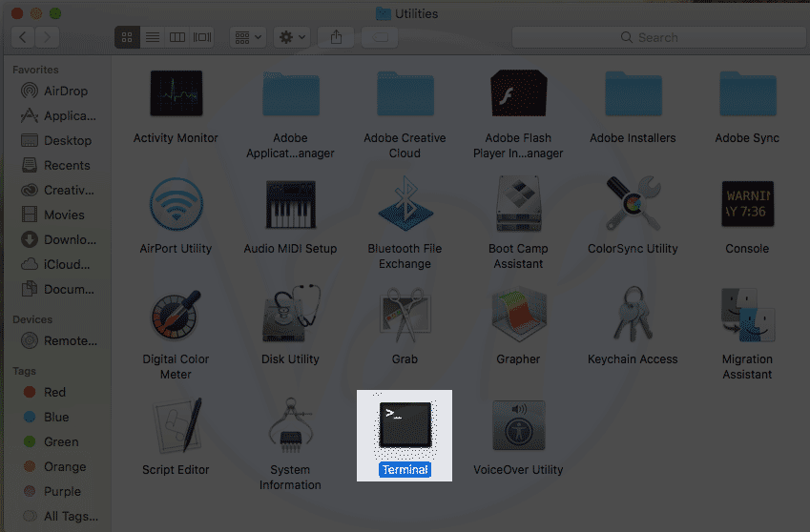Launch the Console app
The image size is (810, 532).
746,205
